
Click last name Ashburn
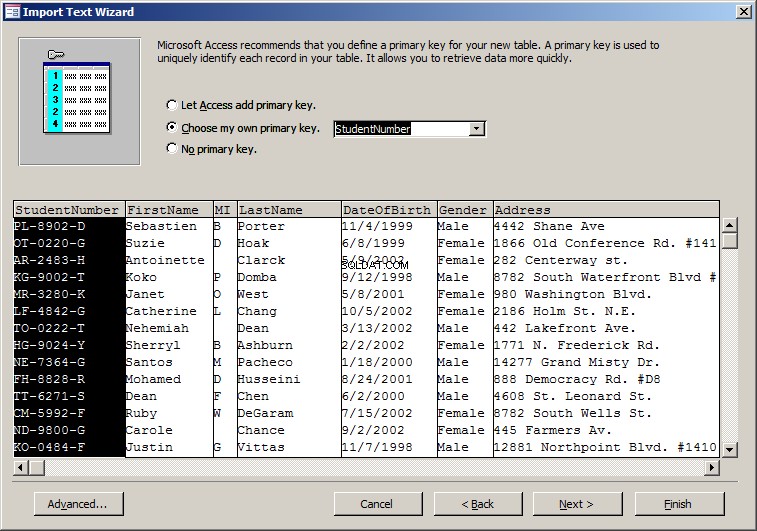(265, 345)
